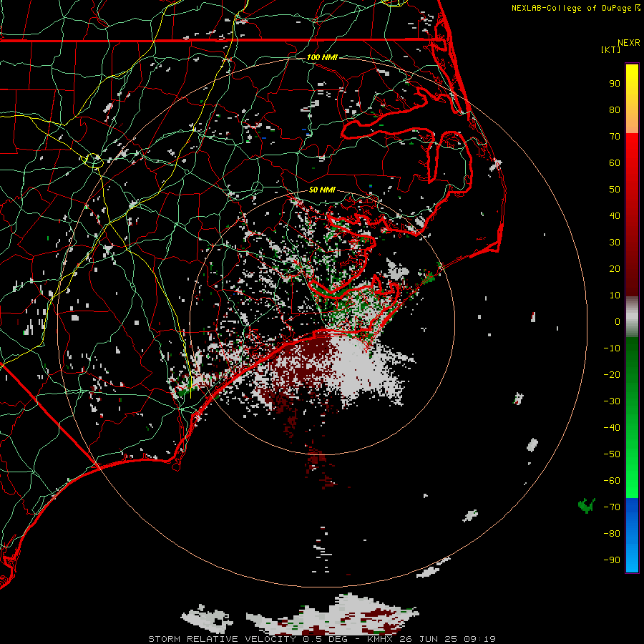This screenshot has width=644, height=644.
Task: Click the -70 value on the velocity scale
Action: coord(612,507)
